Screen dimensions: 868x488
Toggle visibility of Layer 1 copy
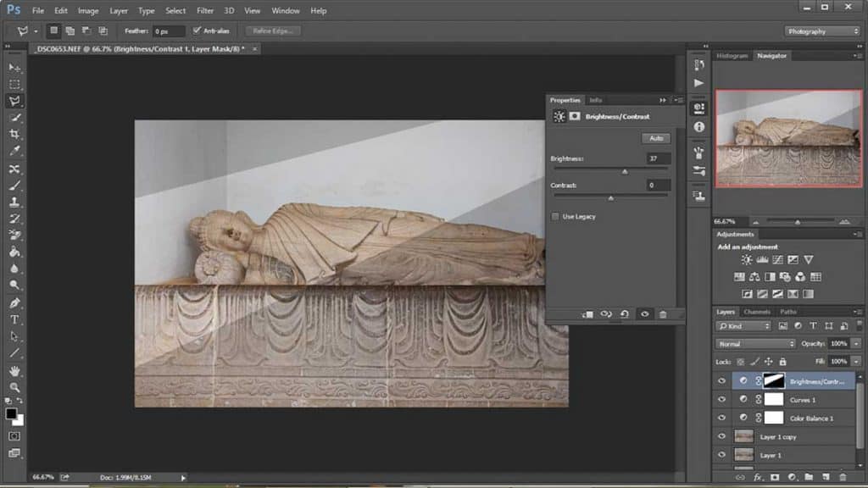[x=721, y=436]
